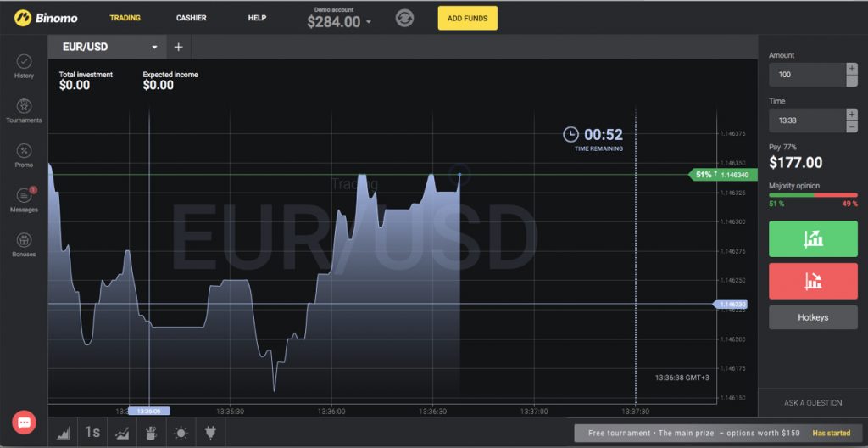The width and height of the screenshot is (868, 448).
Task: Select the chart type icon
Action: click(64, 433)
